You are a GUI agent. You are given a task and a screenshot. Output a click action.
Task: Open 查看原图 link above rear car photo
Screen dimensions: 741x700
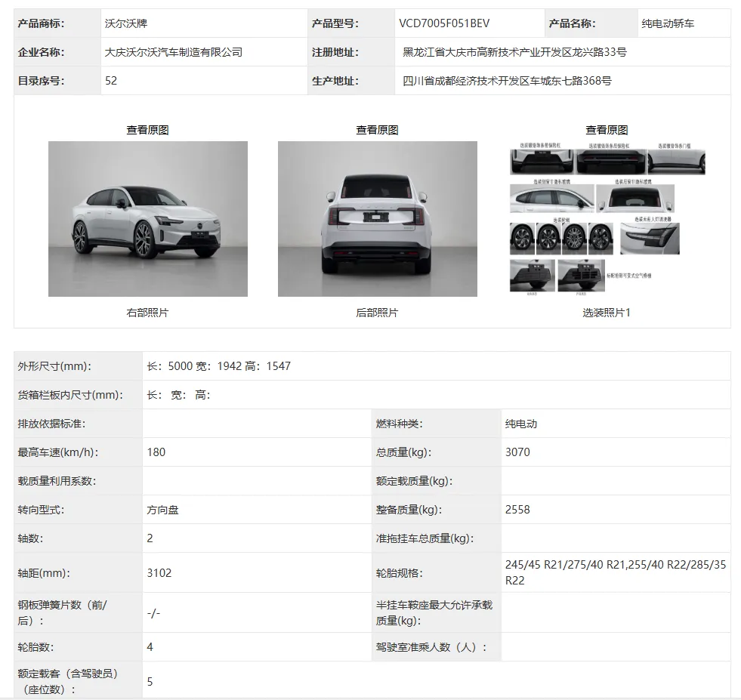tap(377, 130)
